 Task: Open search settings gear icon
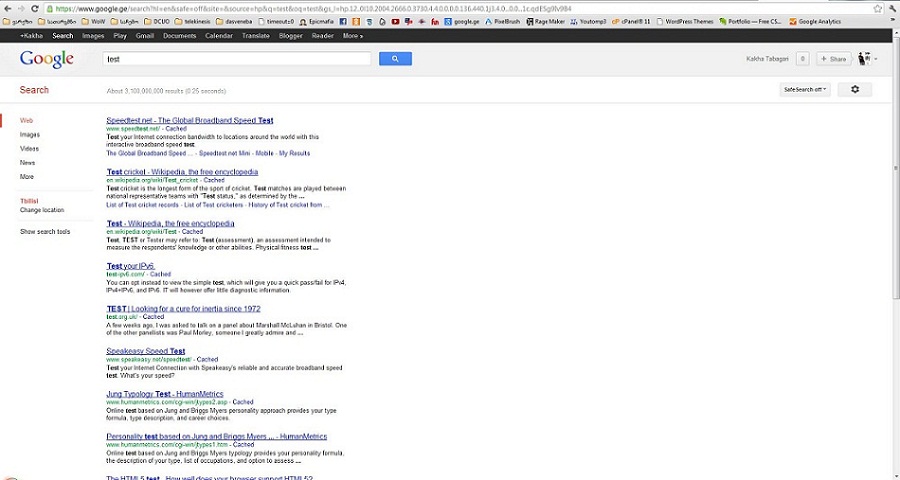[x=855, y=90]
